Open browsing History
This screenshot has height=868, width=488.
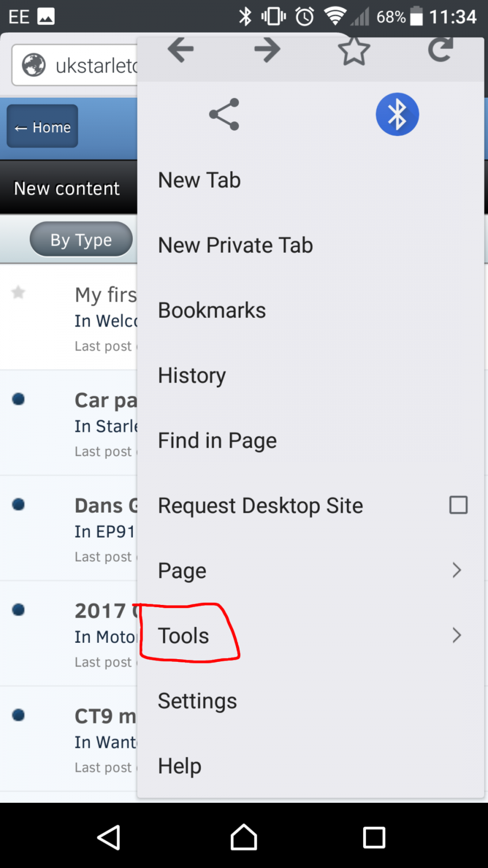coord(192,375)
